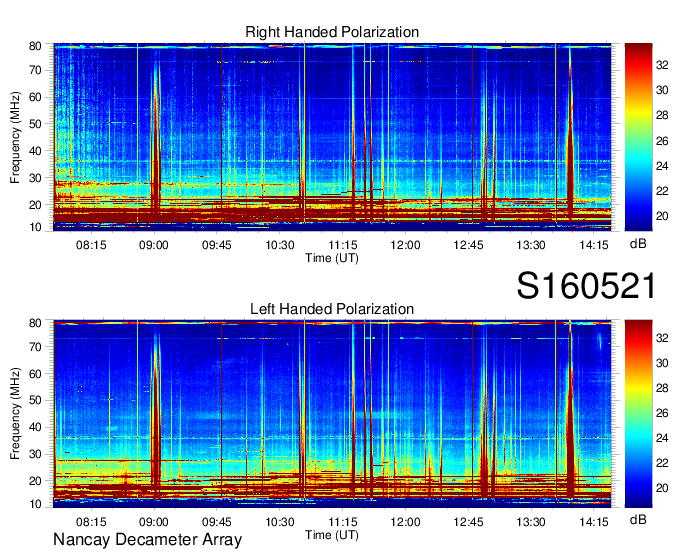Click the 10:30 time tick under the left-handed plot
This screenshot has width=680, height=552.
click(x=280, y=522)
